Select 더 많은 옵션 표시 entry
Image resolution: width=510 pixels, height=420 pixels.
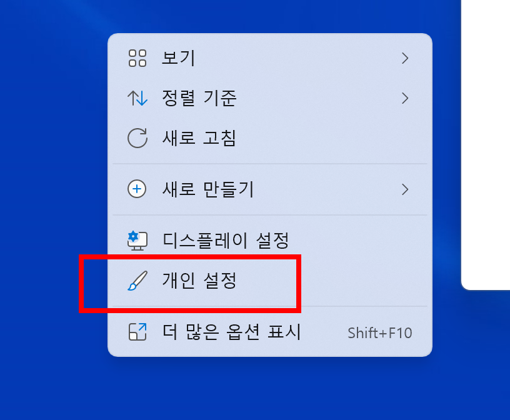click(269, 332)
